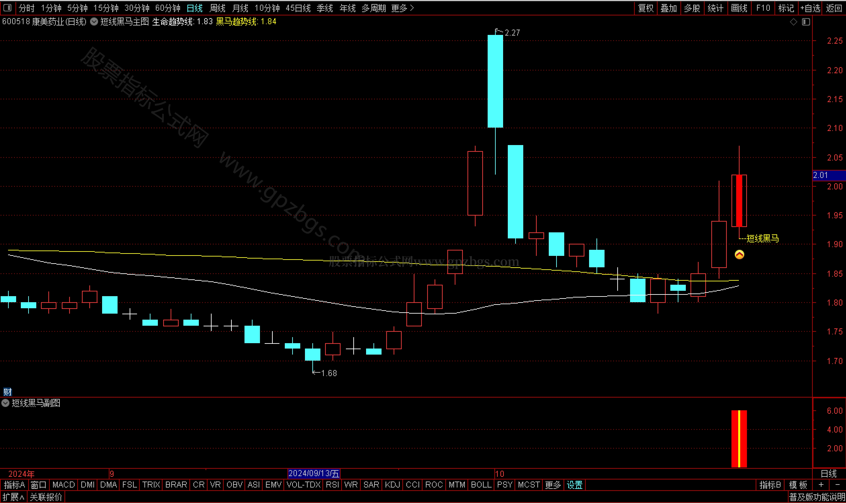Click the yellow up-arrow signal marker
This screenshot has width=846, height=504.
739,255
